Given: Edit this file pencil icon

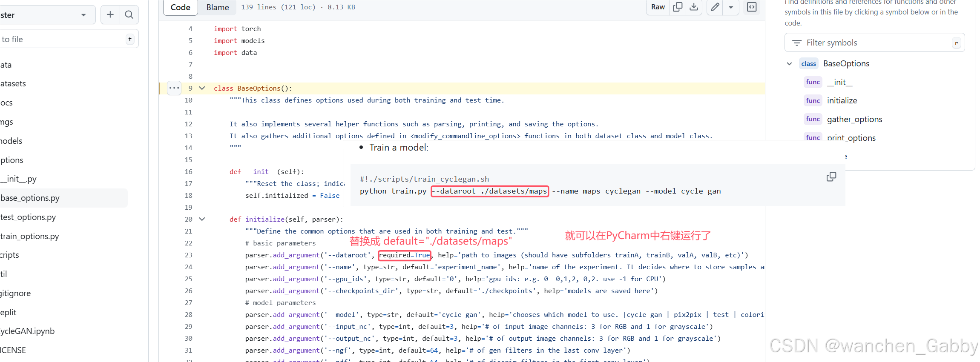Looking at the screenshot, I should click(x=715, y=7).
